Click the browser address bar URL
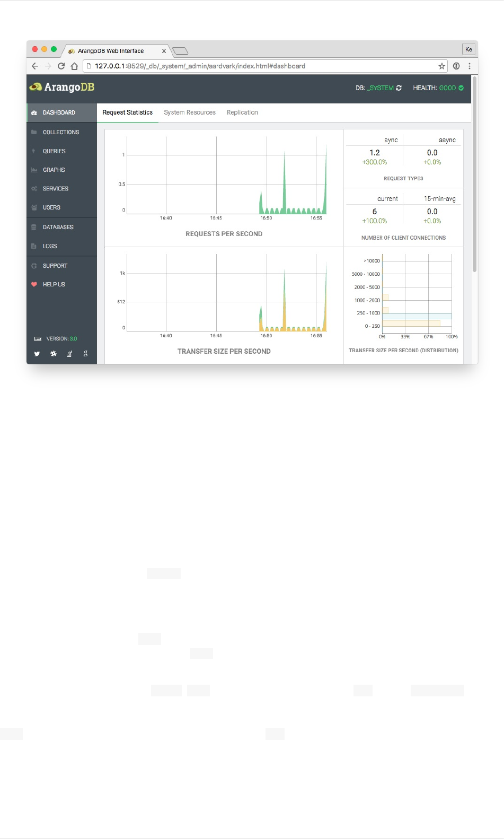This screenshot has width=504, height=839. point(200,66)
